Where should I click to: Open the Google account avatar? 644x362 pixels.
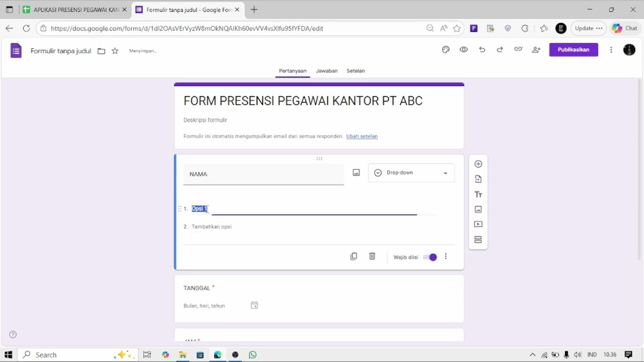629,50
